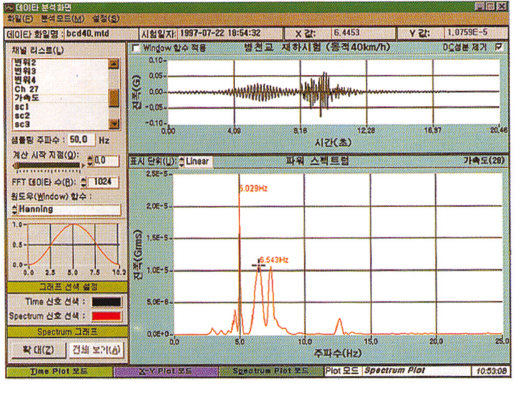Click the channel list scroll up arrow
The image size is (524, 396).
tap(114, 63)
